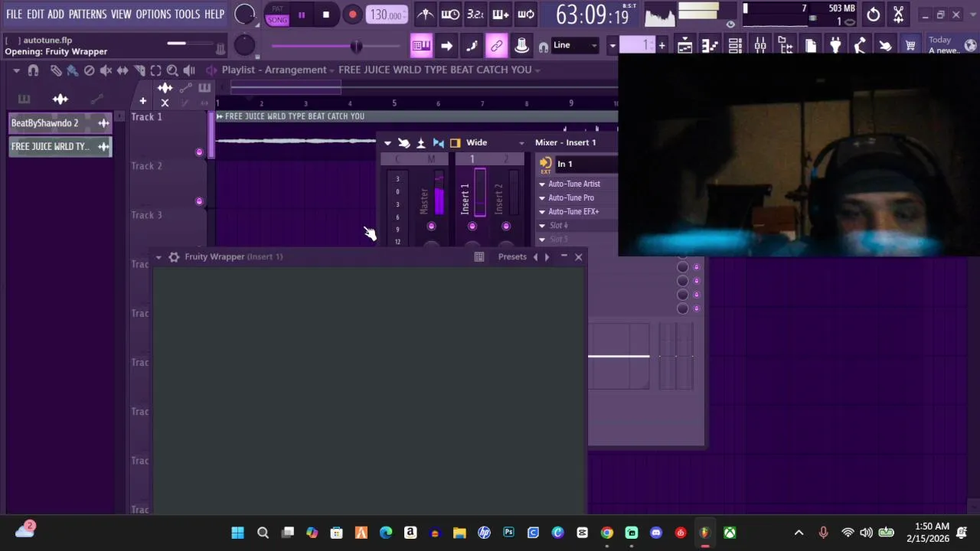The image size is (980, 551).
Task: Toggle the multilink to controllers icon
Action: (x=521, y=46)
